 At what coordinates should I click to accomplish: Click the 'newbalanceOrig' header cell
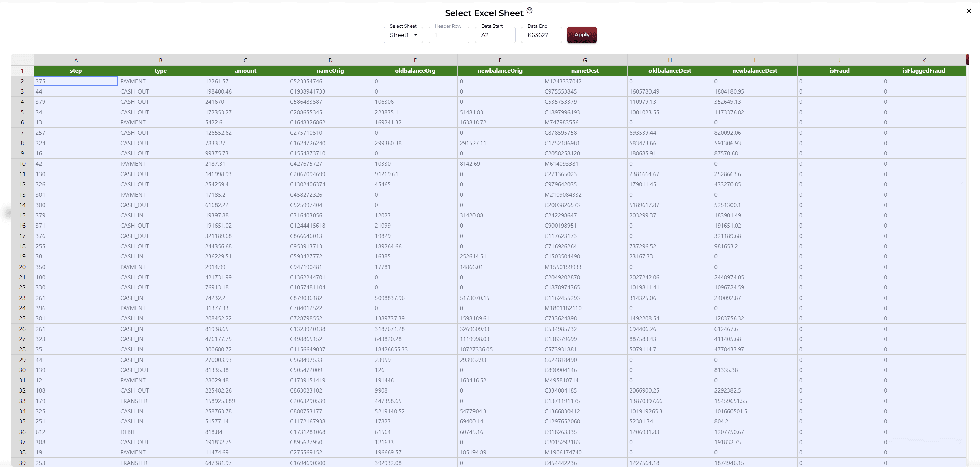pyautogui.click(x=500, y=71)
